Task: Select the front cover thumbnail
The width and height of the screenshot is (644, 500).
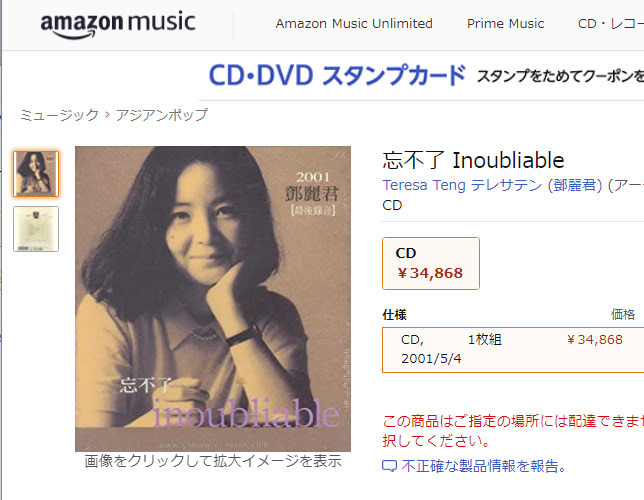Action: [x=36, y=173]
